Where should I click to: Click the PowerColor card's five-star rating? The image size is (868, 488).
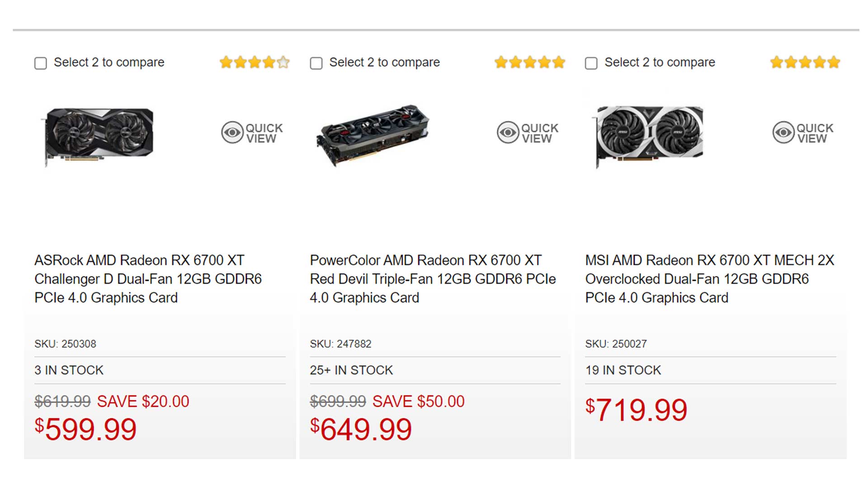click(x=530, y=62)
